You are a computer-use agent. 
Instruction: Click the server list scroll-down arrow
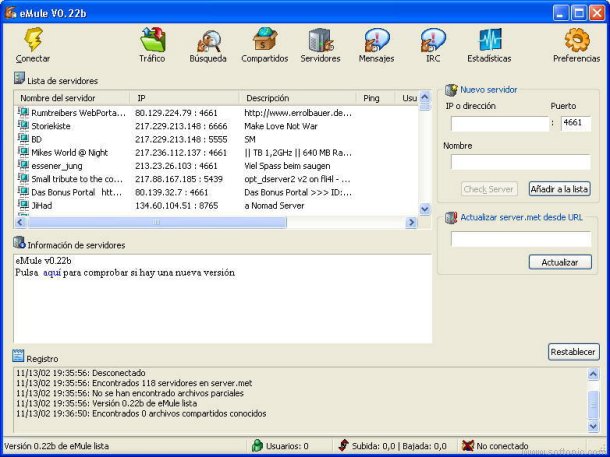tap(425, 209)
